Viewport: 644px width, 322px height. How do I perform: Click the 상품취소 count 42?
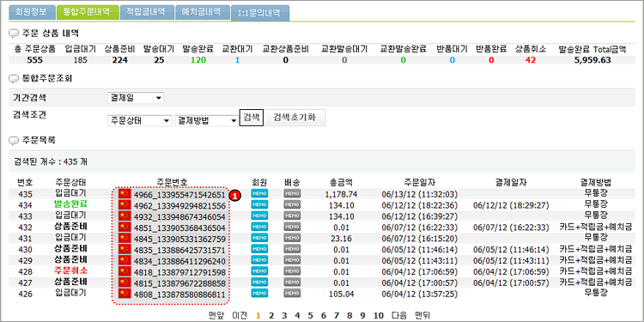(531, 60)
